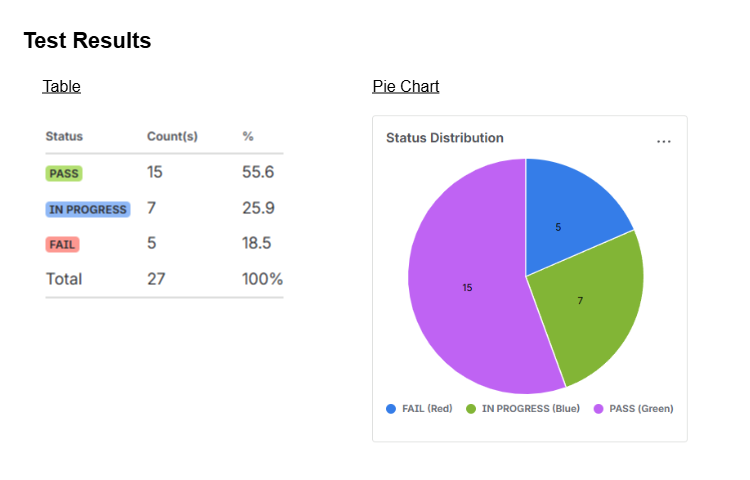
Task: Click the PASS count value 15 in table
Action: pos(155,172)
